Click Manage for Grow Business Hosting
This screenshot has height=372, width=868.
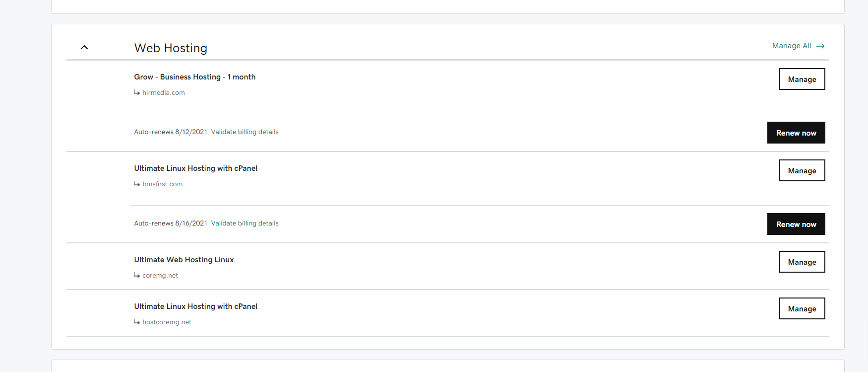tap(802, 79)
